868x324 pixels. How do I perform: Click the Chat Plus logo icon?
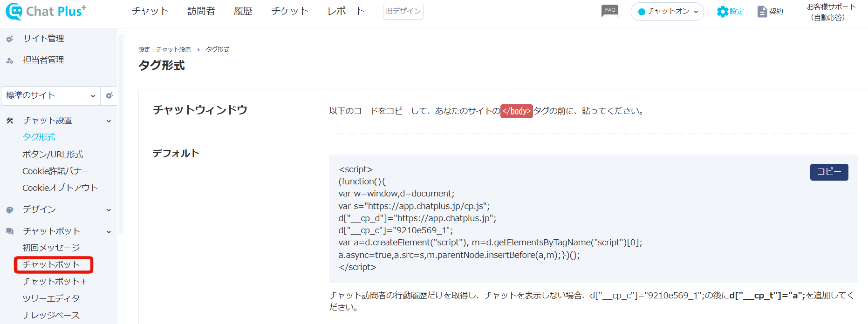pyautogui.click(x=14, y=11)
